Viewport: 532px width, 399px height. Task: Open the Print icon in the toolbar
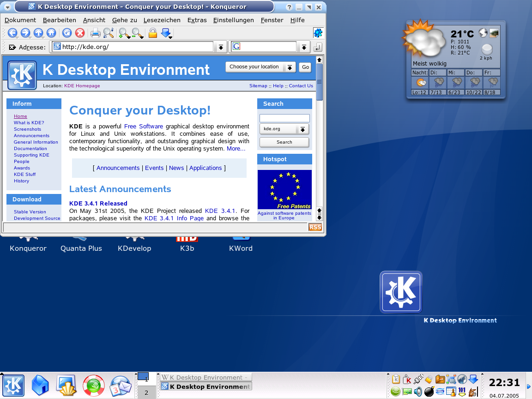[95, 33]
